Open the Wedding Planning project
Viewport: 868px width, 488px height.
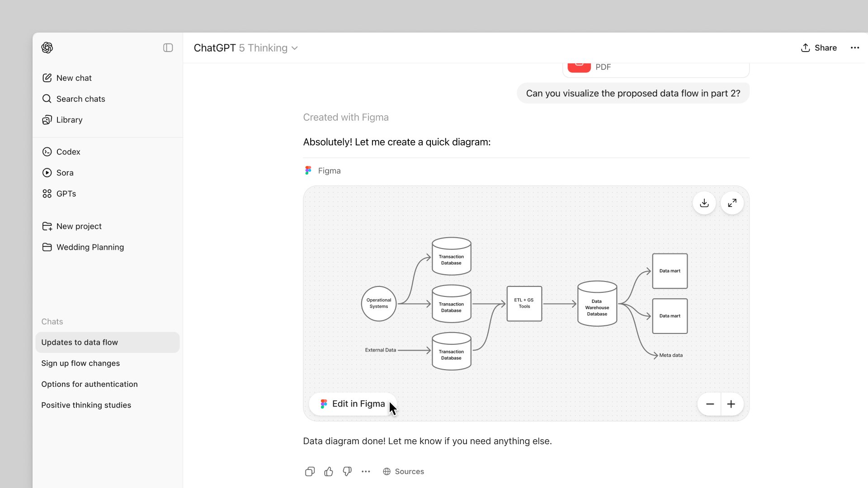[x=90, y=247]
